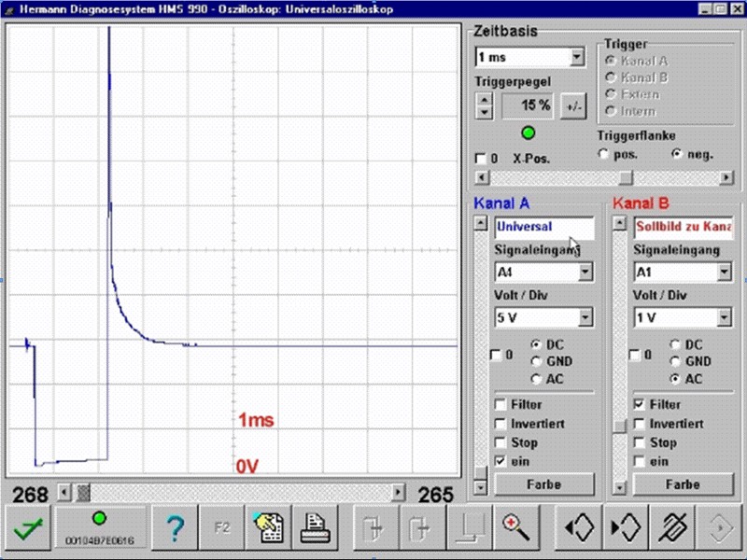
Task: Enable the Filter checkbox for Kanal A
Action: (x=500, y=405)
